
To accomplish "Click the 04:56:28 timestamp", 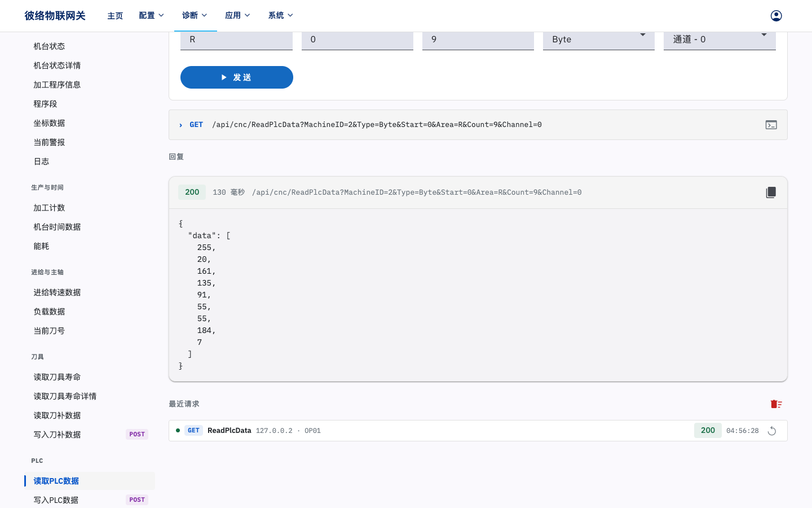I will click(x=742, y=431).
